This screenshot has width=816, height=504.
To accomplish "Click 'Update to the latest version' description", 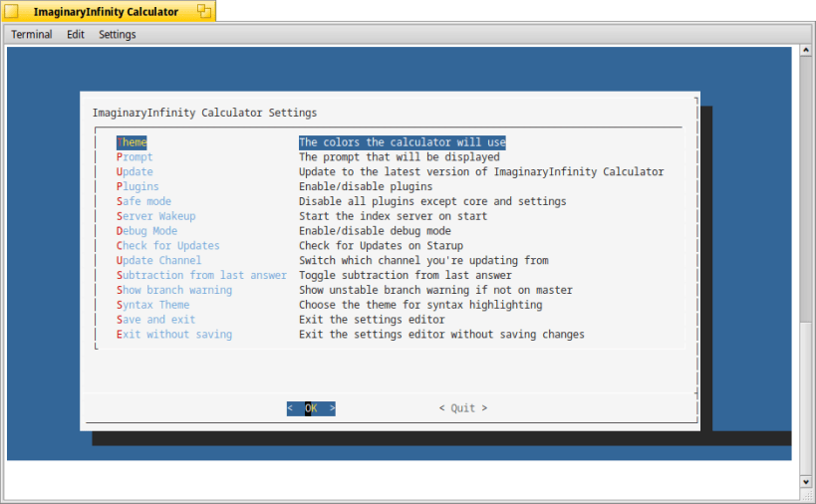I will point(481,171).
